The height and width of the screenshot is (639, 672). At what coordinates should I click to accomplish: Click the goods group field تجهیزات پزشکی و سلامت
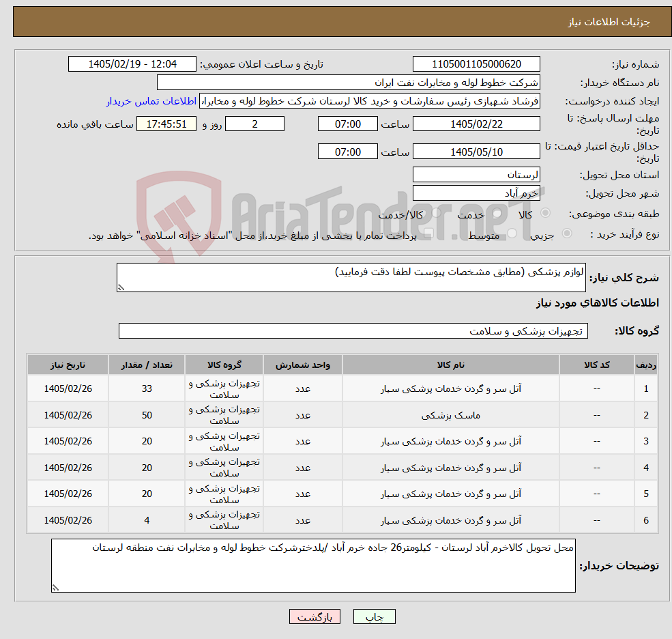(x=353, y=331)
